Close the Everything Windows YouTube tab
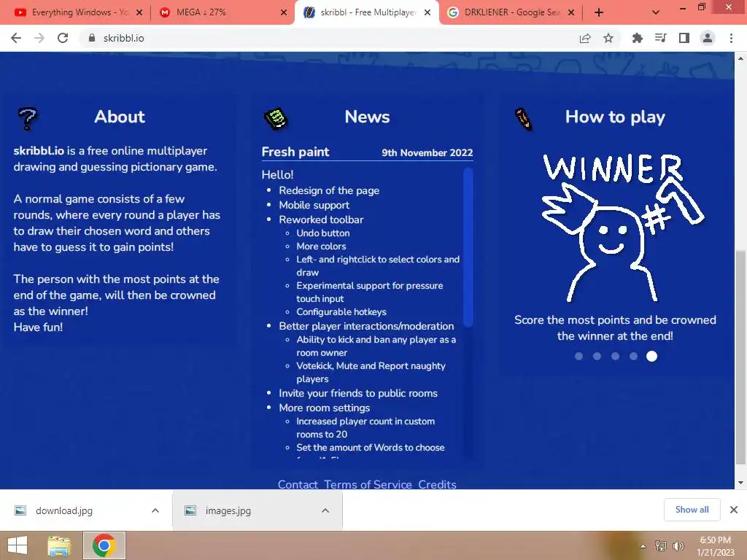Screen dimensions: 747x560 tap(139, 12)
